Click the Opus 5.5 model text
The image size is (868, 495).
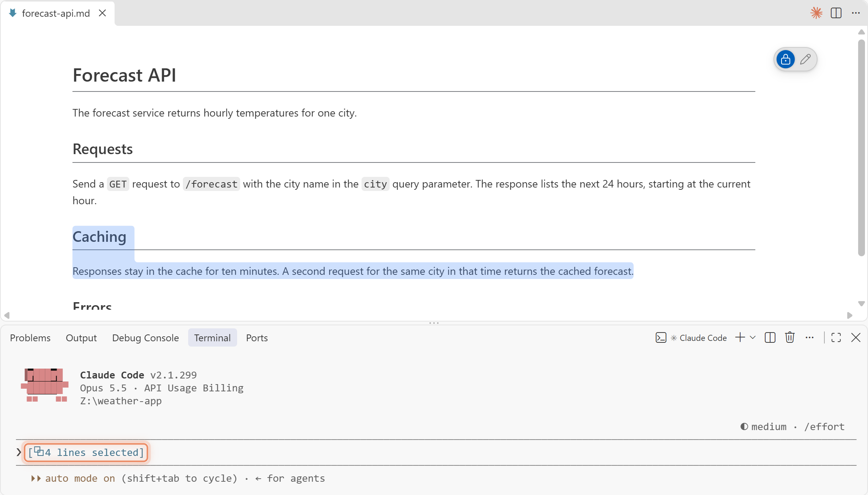pos(103,388)
